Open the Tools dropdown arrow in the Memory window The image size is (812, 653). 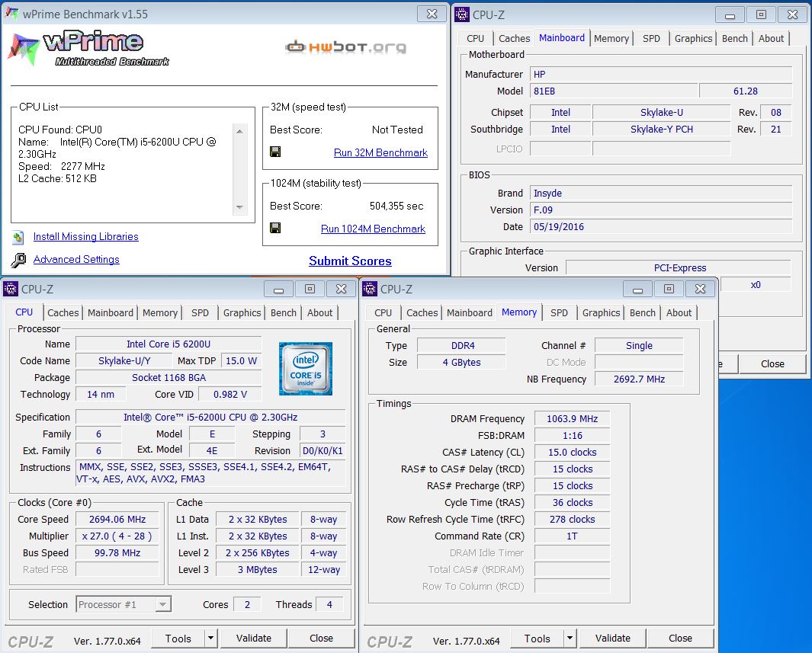pyautogui.click(x=570, y=638)
